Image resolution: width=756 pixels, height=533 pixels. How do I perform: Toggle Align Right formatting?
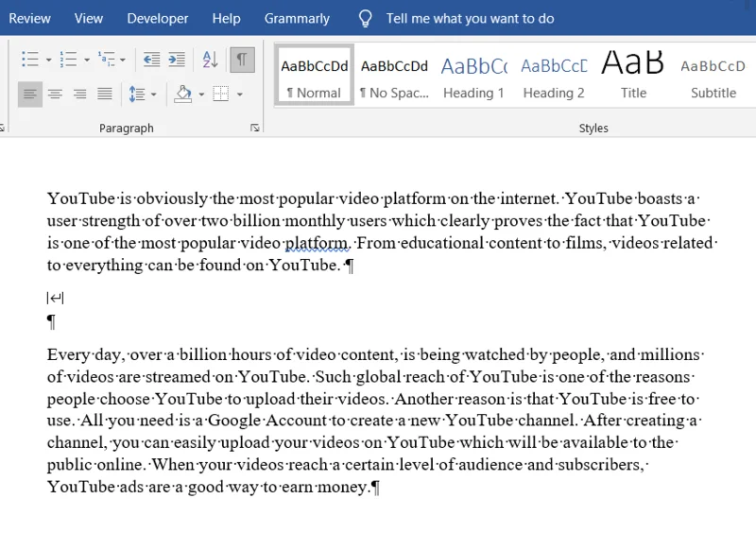click(x=79, y=94)
